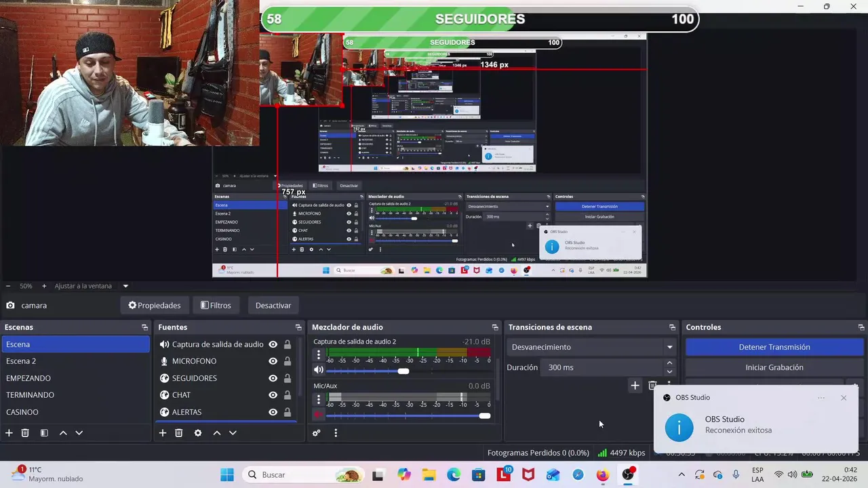The height and width of the screenshot is (488, 868).
Task: Hide the ALERTAS source
Action: 273,412
